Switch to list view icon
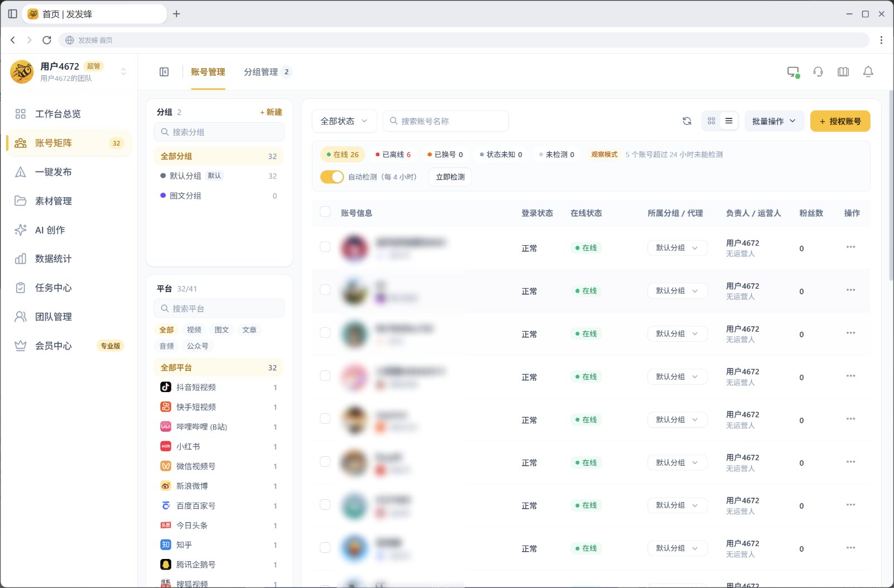The height and width of the screenshot is (588, 894). click(x=729, y=121)
